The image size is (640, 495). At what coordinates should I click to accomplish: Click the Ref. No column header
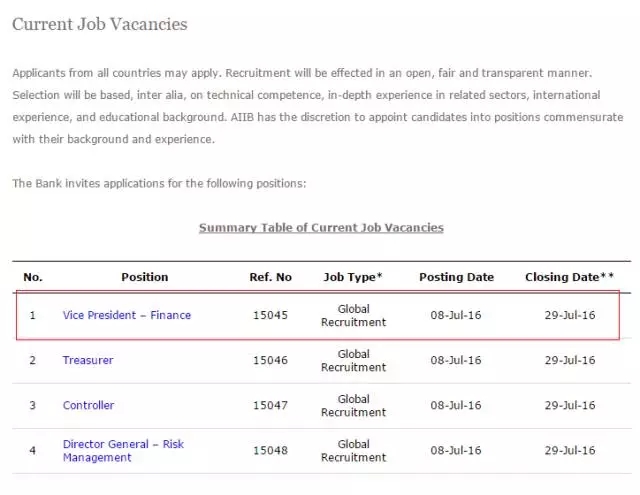(x=270, y=277)
